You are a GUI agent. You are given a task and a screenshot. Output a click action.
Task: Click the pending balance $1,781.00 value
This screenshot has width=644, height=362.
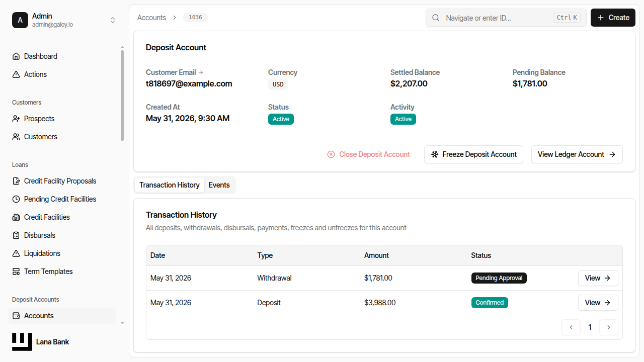(530, 83)
